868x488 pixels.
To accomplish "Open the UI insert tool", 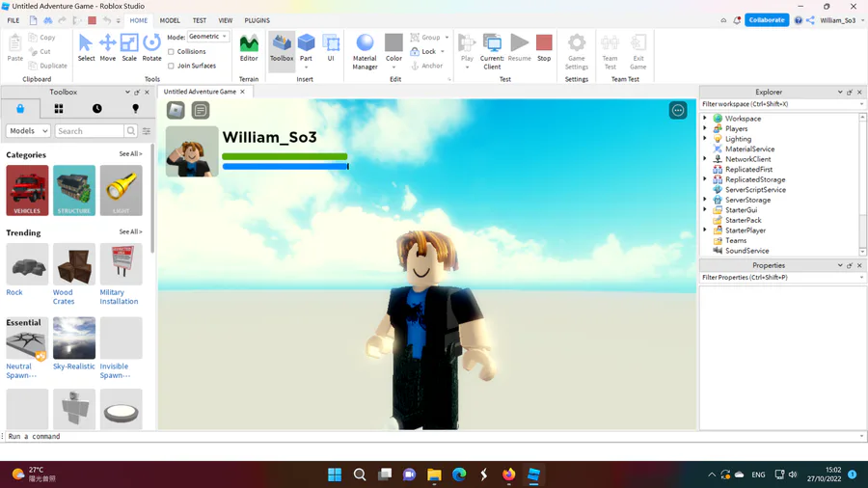I will [x=331, y=47].
